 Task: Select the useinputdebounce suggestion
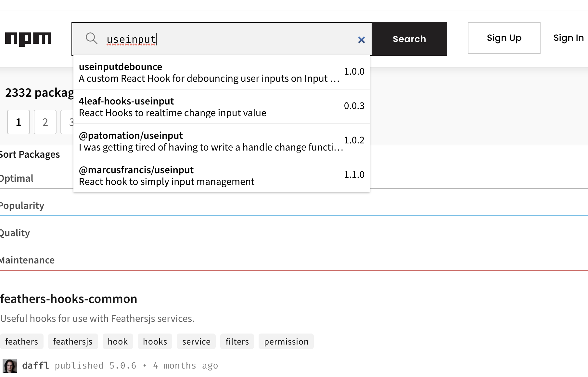pos(222,72)
